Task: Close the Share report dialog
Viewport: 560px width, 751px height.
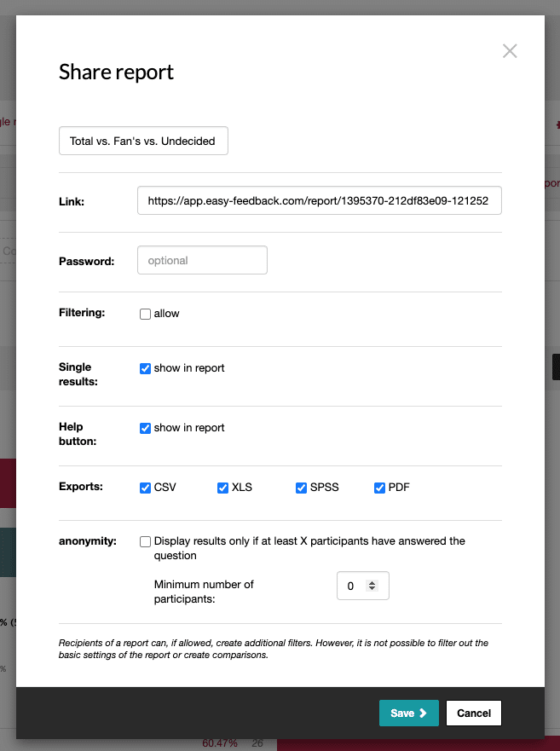Action: click(x=510, y=51)
